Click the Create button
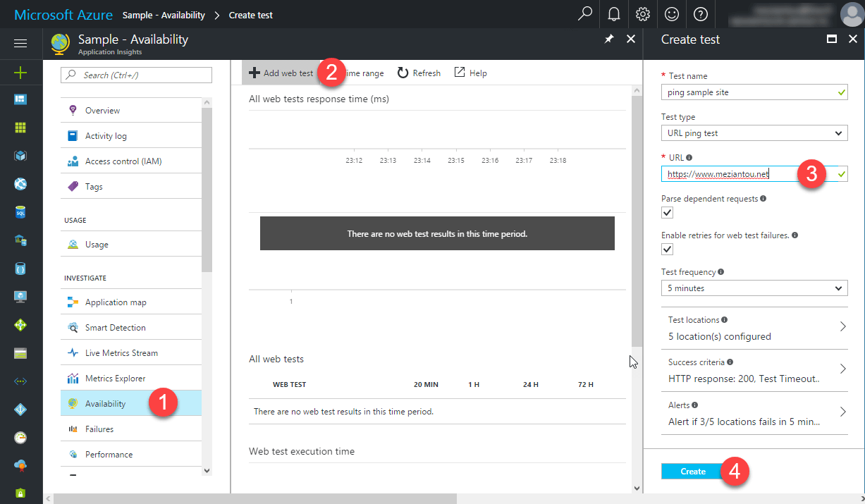 (692, 472)
